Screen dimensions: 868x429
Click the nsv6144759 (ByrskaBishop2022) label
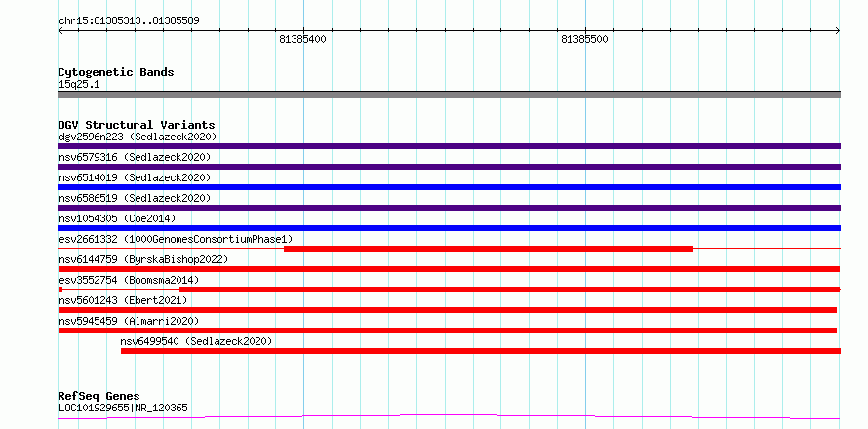(x=143, y=259)
